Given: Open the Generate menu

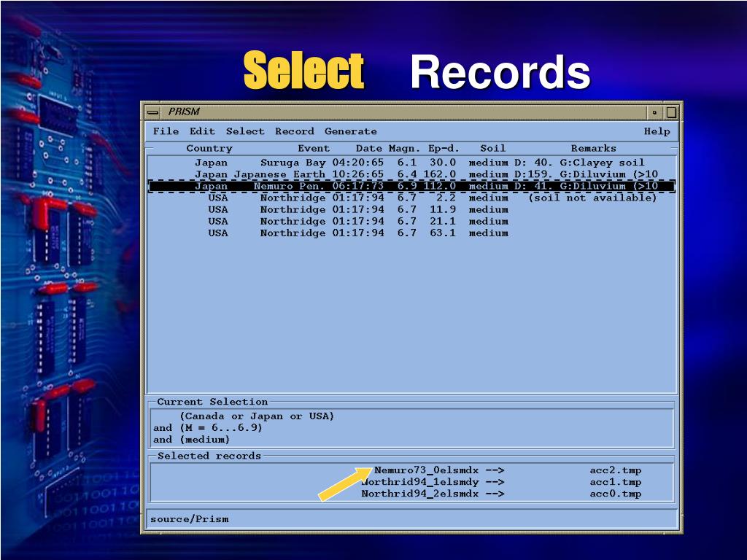Looking at the screenshot, I should coord(351,131).
